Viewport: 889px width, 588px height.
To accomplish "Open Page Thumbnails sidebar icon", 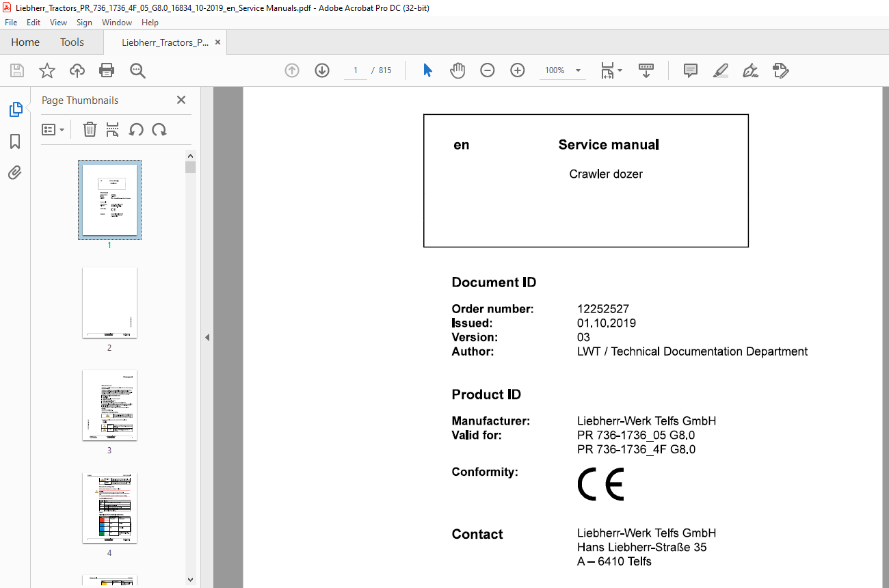I will pos(15,109).
